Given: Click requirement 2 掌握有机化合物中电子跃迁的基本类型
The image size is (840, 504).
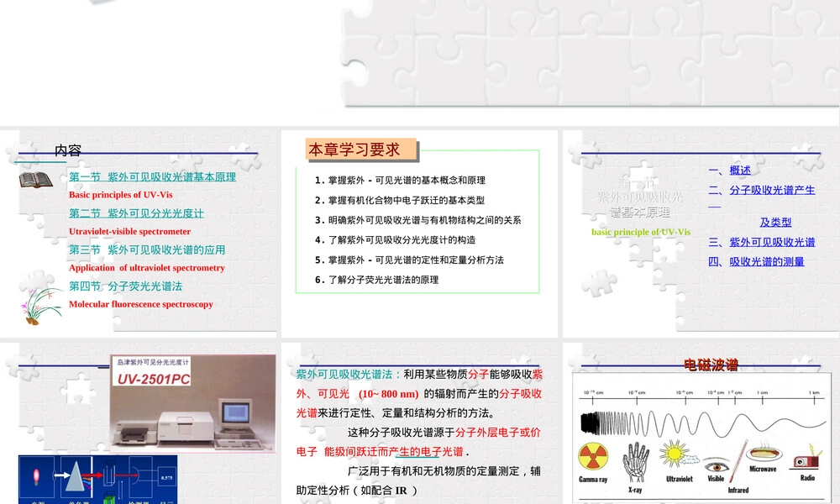Looking at the screenshot, I should click(400, 200).
